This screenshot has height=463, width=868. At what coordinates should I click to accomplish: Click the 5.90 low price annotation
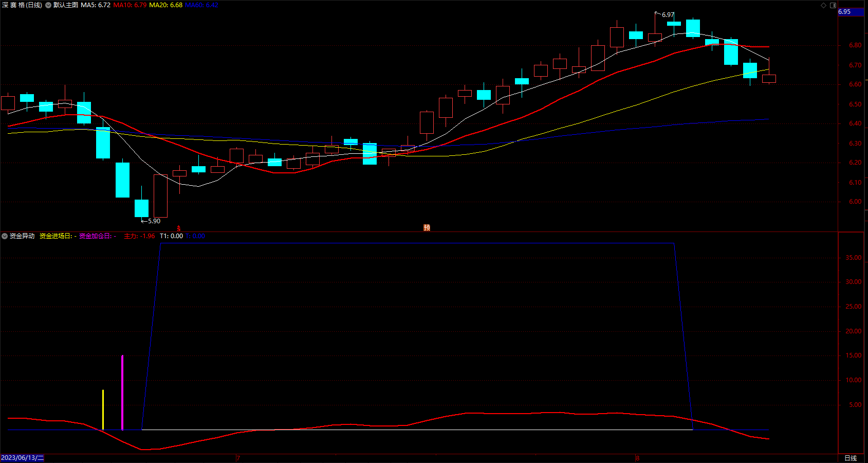[x=154, y=221]
